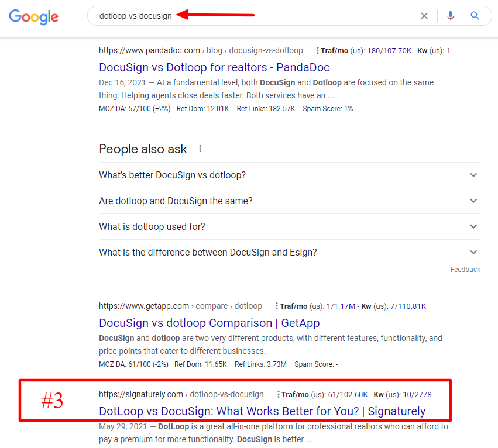This screenshot has width=498, height=448.
Task: Start voice search with the microphone icon
Action: (451, 16)
